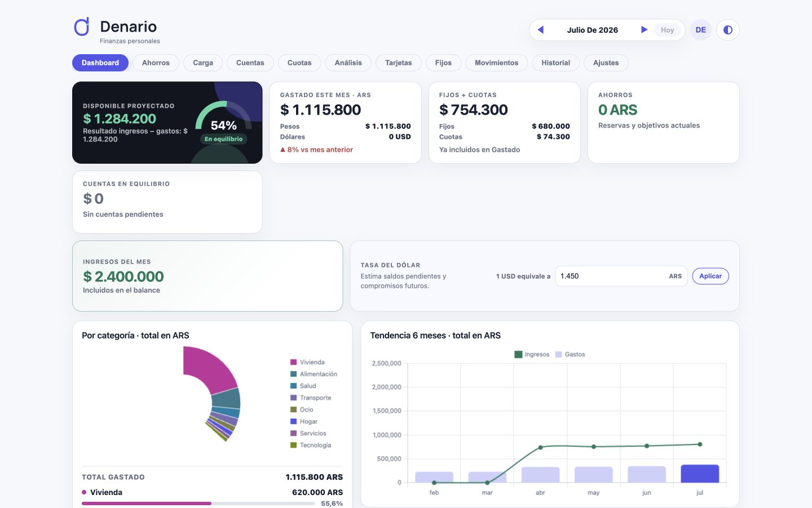
Task: Toggle Ingresos series in trend legend
Action: [x=532, y=354]
